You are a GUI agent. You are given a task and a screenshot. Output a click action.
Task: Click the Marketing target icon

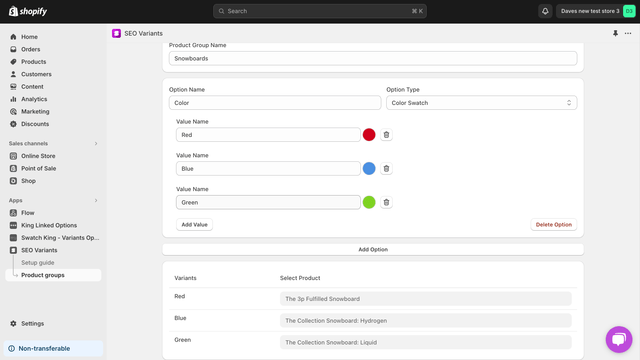[x=13, y=111]
